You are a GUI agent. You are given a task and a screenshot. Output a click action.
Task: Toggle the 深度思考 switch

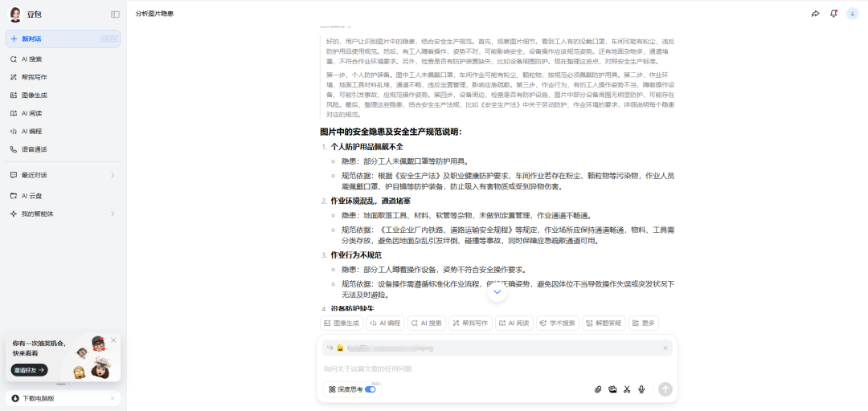coord(371,389)
